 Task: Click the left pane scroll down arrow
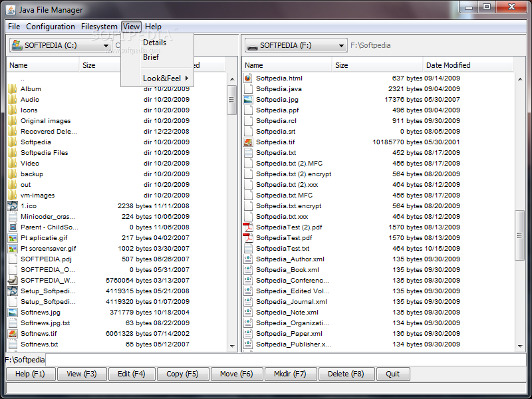[x=232, y=346]
